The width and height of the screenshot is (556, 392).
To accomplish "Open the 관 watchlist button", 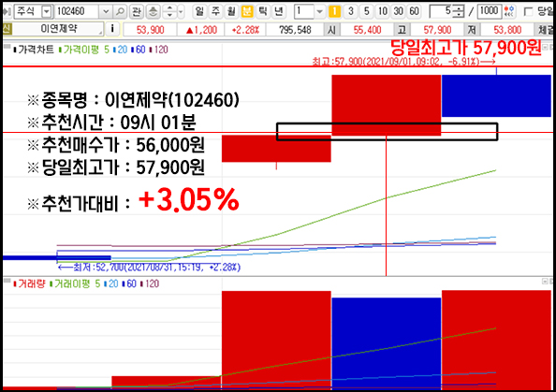I will 136,12.
